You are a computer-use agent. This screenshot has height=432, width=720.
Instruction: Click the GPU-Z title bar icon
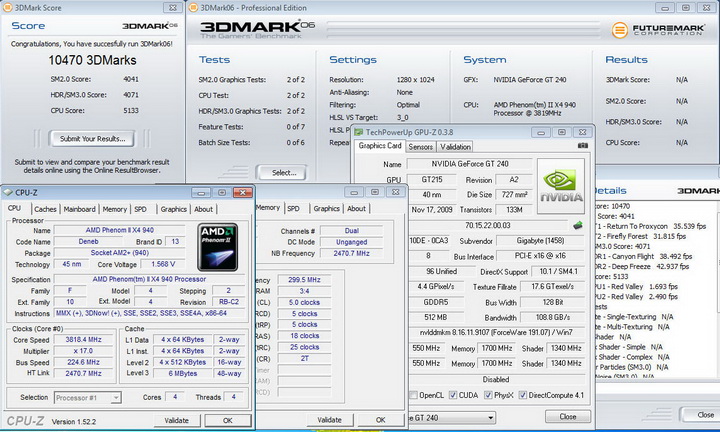click(x=358, y=132)
